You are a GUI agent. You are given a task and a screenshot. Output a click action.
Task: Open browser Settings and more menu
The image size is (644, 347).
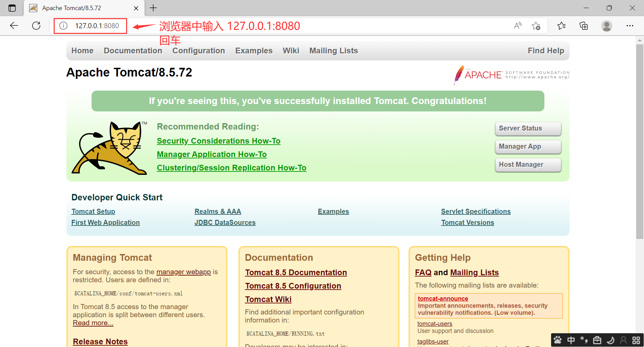point(630,26)
